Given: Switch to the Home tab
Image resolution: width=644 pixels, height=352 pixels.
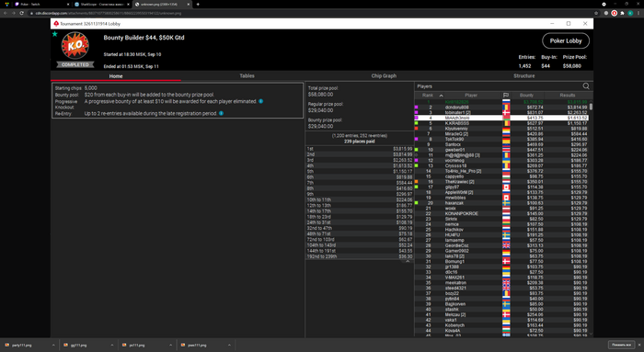Looking at the screenshot, I should (116, 76).
